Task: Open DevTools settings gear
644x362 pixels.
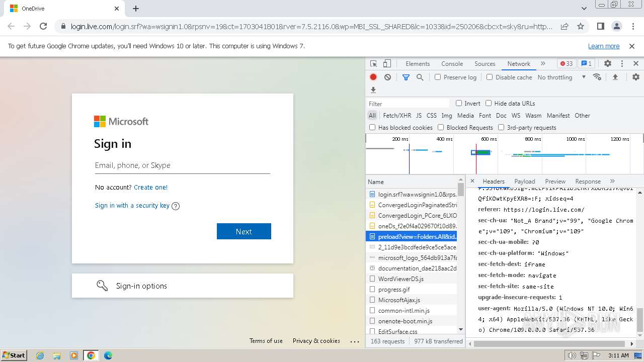Action: pos(608,64)
